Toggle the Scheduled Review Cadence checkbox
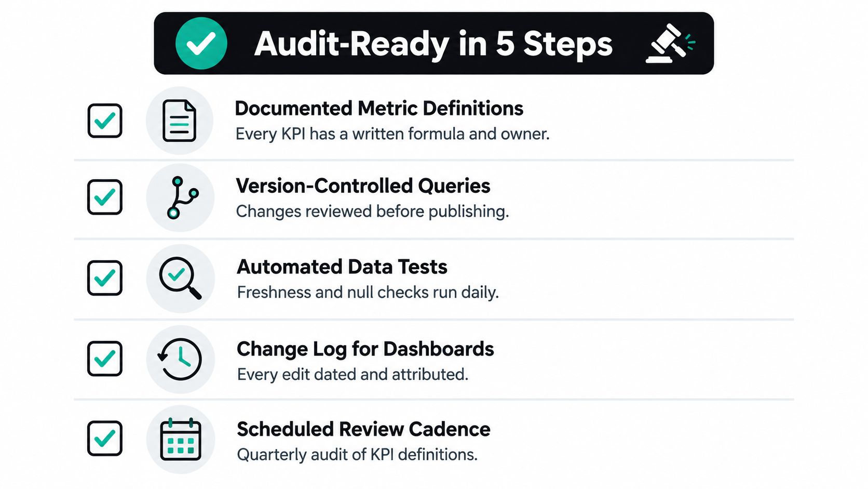868x489 pixels. coord(105,439)
